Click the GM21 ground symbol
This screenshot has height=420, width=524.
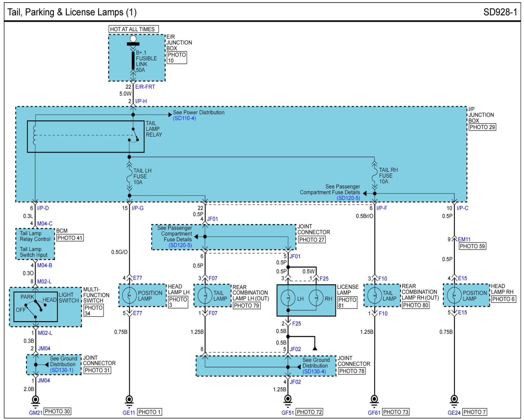coord(35,401)
